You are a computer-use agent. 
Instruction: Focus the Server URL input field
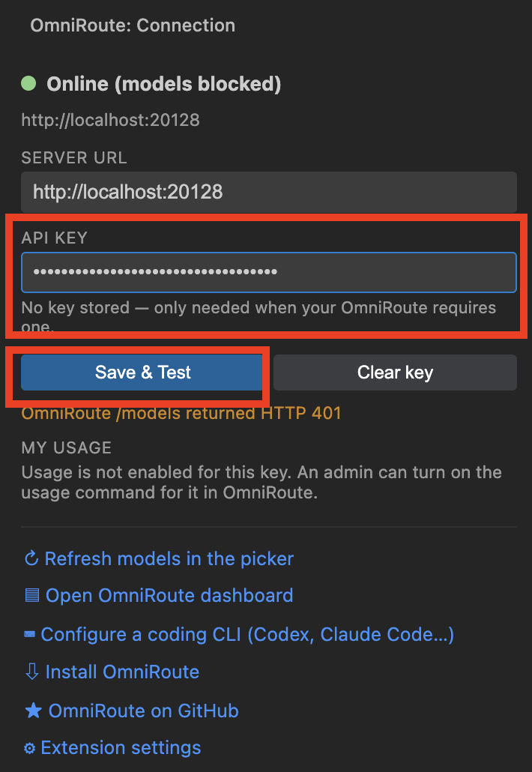[269, 192]
